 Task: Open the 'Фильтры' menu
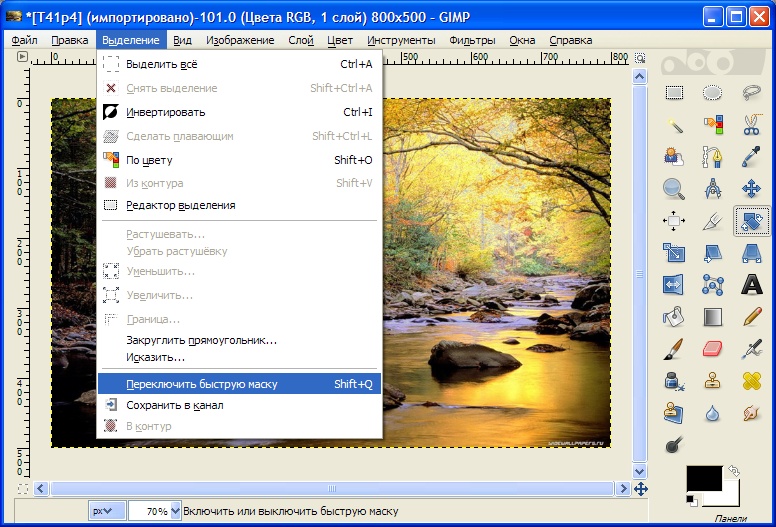click(x=472, y=40)
